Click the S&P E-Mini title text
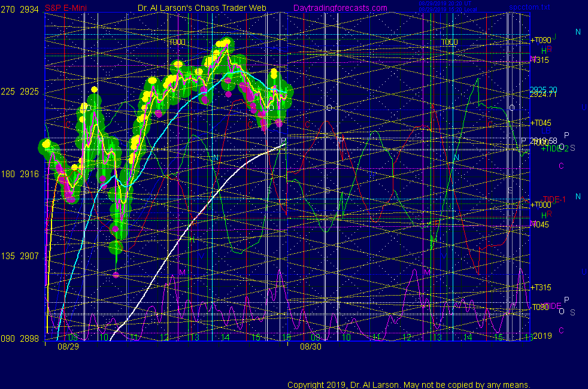The height and width of the screenshot is (389, 588). [66, 8]
